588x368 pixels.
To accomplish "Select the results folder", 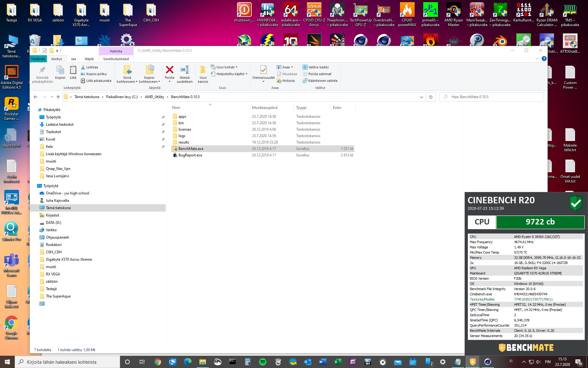I will (262, 142).
